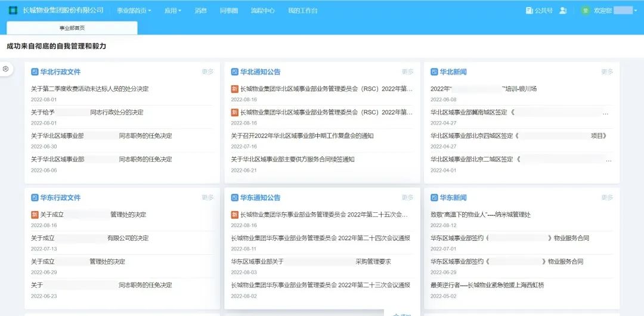Click 更多 in 华东新闻 panel
The image size is (644, 316).
click(x=607, y=198)
